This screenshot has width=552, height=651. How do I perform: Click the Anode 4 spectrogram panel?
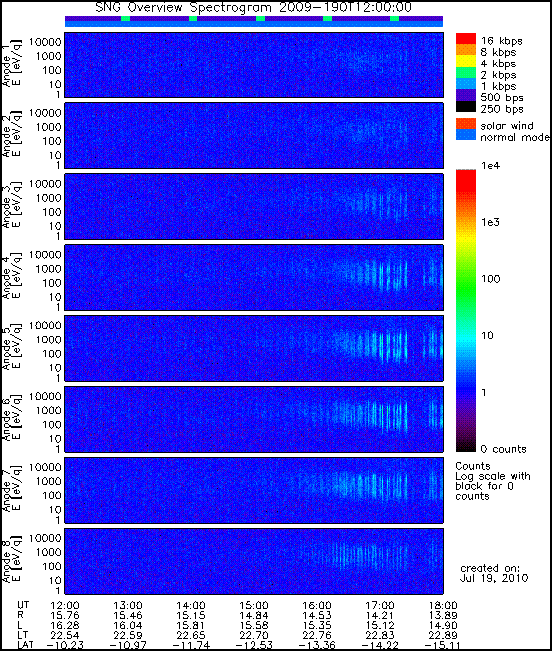pos(254,278)
